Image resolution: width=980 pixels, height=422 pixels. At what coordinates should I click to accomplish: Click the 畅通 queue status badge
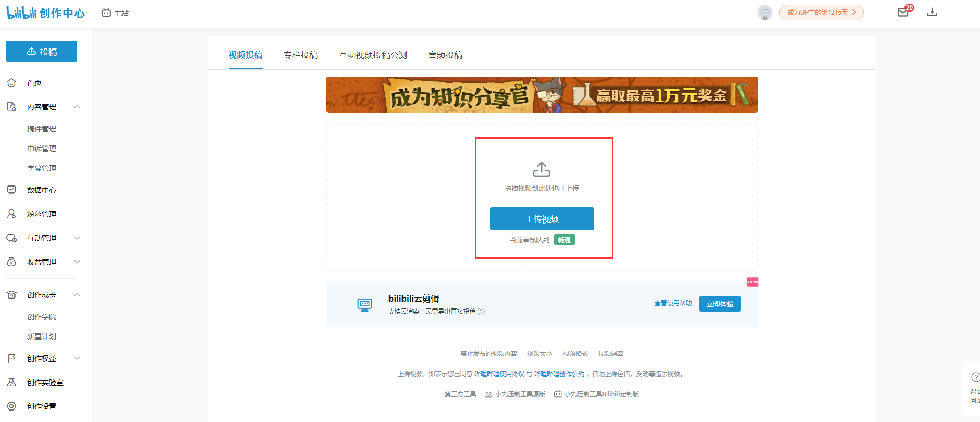(564, 240)
